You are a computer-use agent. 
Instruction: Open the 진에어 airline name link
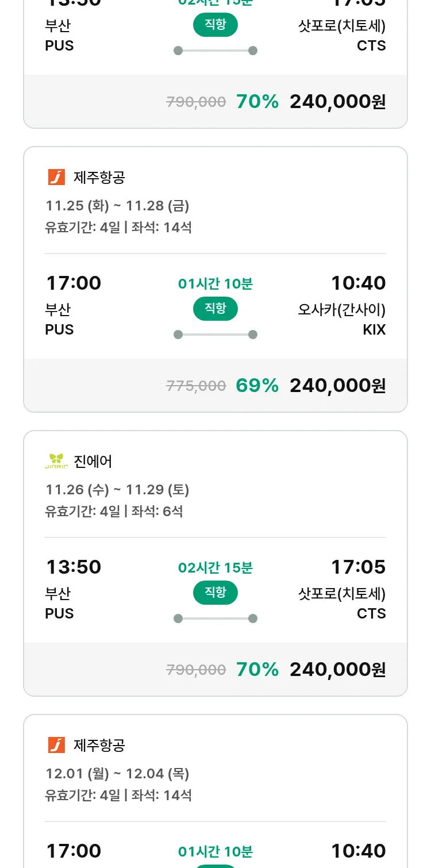pyautogui.click(x=93, y=462)
